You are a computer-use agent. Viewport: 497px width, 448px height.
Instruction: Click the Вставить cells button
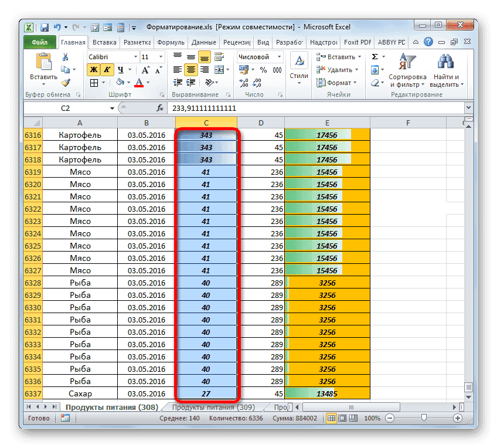tap(338, 56)
